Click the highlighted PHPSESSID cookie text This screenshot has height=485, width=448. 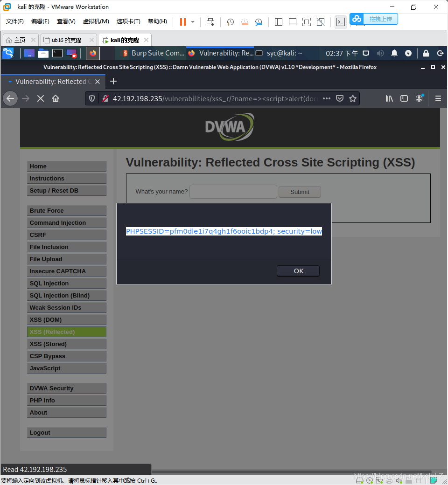(x=224, y=231)
